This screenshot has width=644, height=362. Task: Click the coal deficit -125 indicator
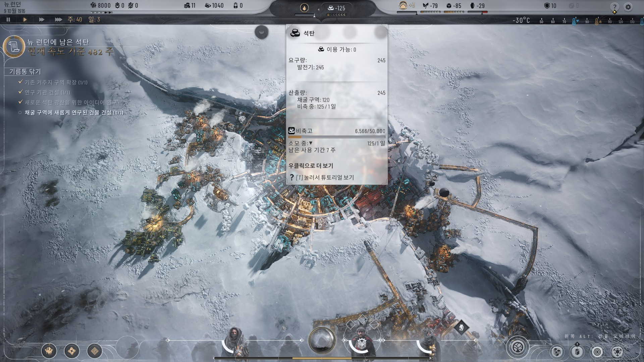pyautogui.click(x=337, y=8)
